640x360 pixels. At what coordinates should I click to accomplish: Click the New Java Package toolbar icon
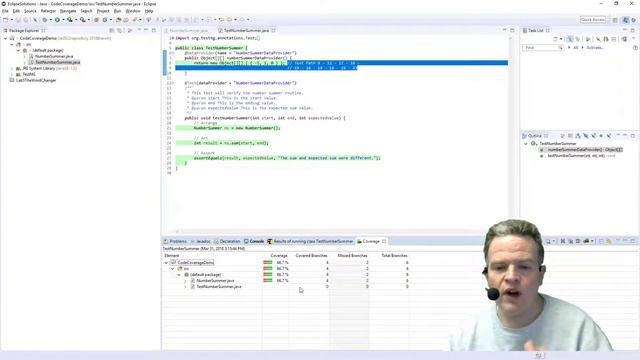97,20
